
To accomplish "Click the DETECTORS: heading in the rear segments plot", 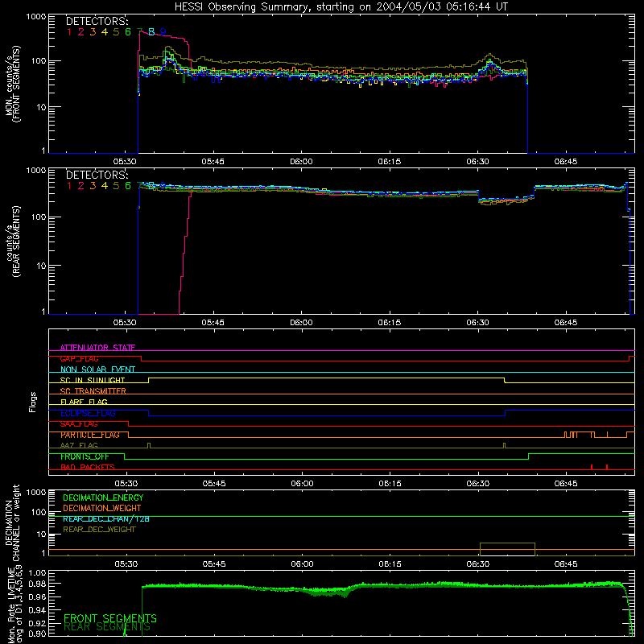I will [97, 175].
